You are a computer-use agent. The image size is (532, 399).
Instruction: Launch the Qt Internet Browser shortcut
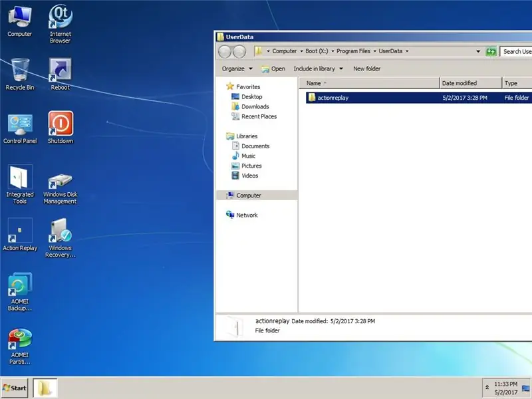(60, 24)
